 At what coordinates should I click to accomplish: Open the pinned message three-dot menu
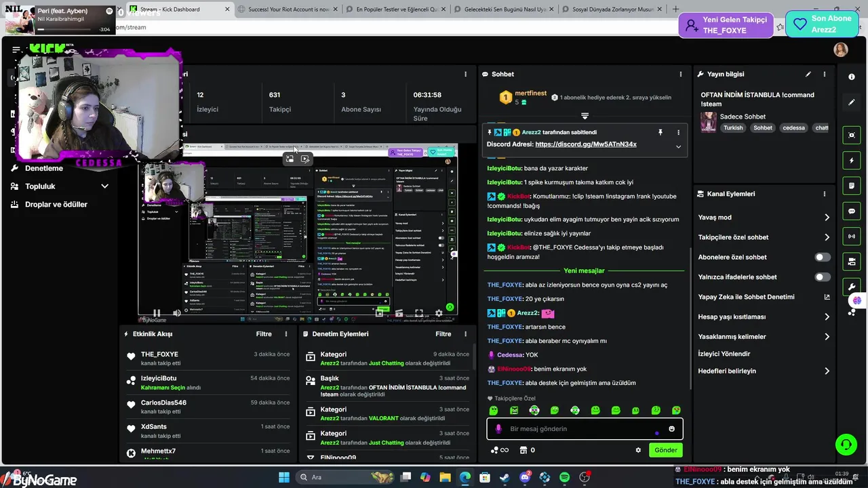pyautogui.click(x=678, y=132)
